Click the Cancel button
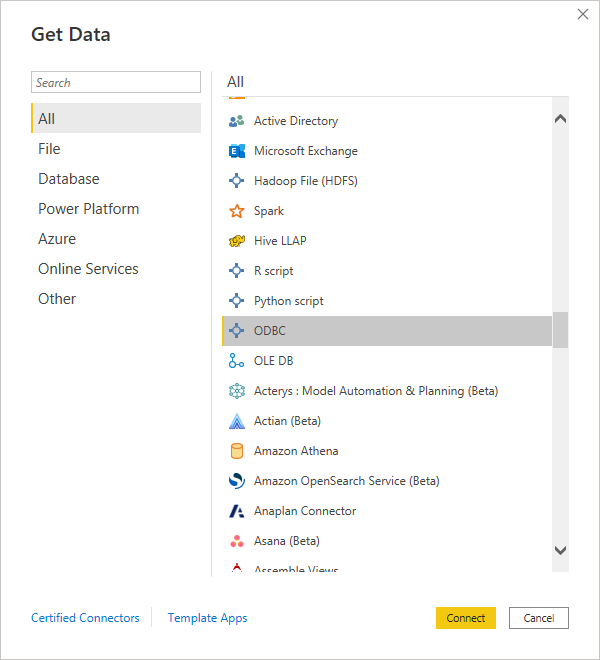The image size is (600, 660). pyautogui.click(x=539, y=618)
